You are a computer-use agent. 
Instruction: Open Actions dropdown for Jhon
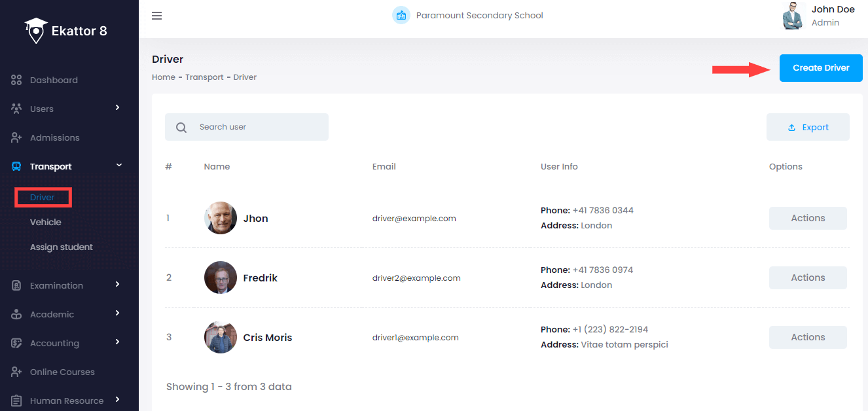[807, 218]
